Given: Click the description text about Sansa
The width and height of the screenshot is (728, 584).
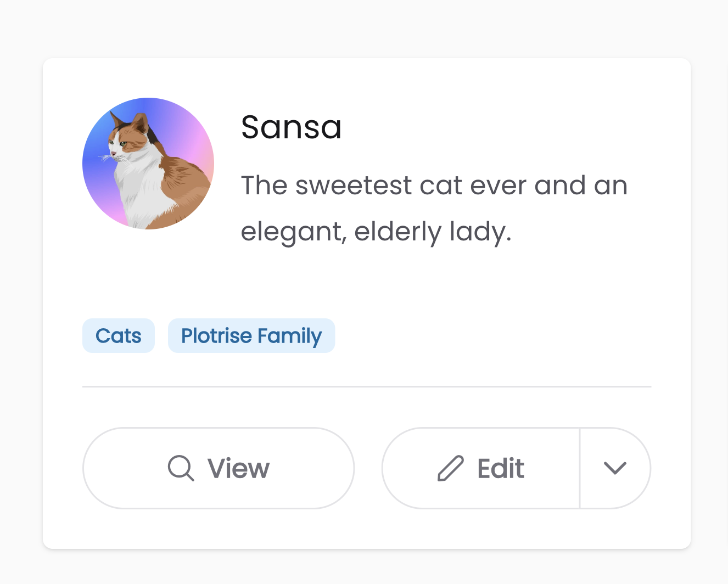Looking at the screenshot, I should [x=434, y=209].
